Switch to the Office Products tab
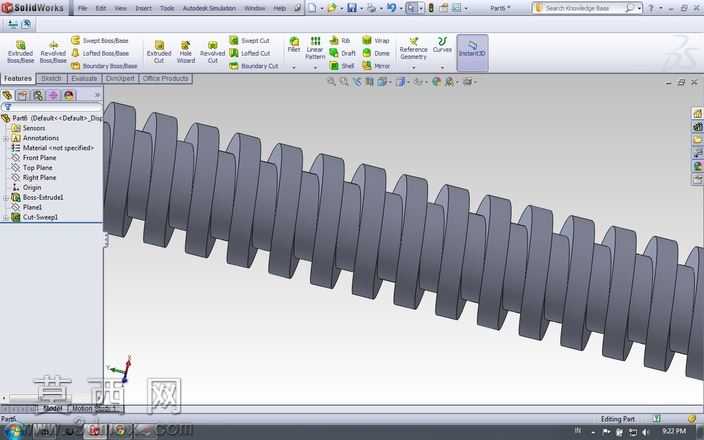Image resolution: width=704 pixels, height=440 pixels. pos(166,79)
